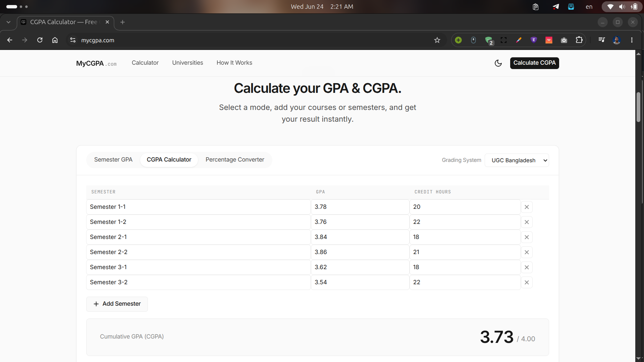The height and width of the screenshot is (362, 644).
Task: Toggle dark mode moon icon
Action: tap(498, 63)
